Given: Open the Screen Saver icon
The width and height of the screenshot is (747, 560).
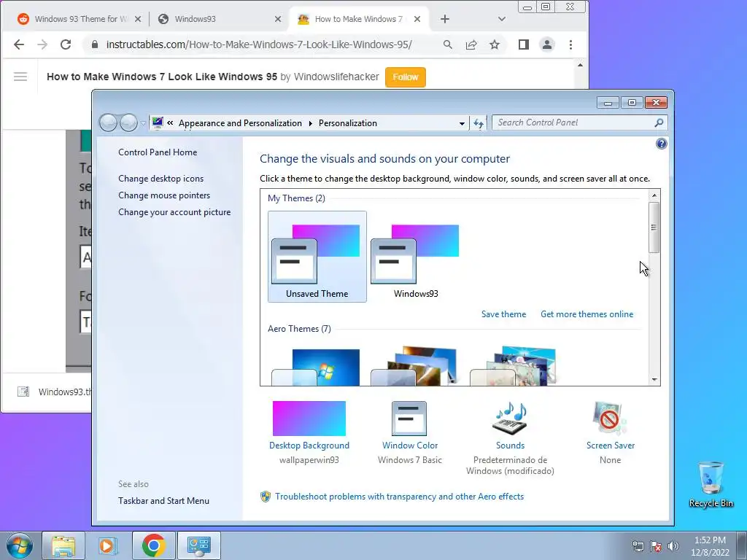Looking at the screenshot, I should (610, 419).
